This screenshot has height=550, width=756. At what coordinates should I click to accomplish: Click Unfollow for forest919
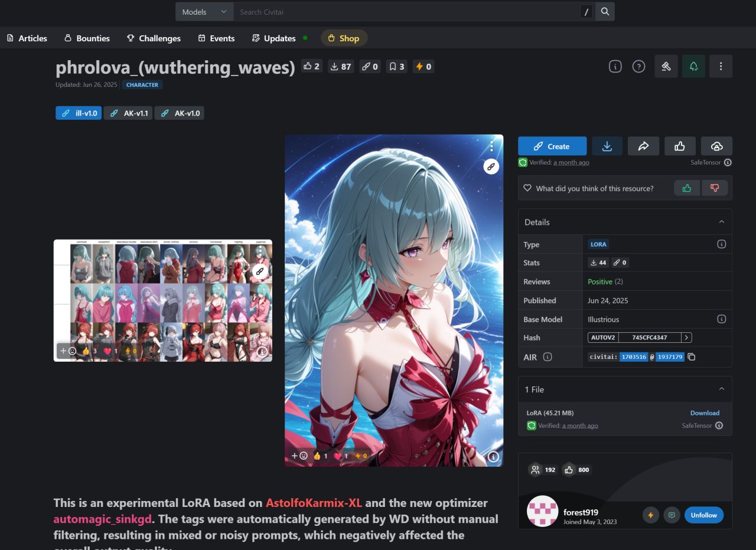click(x=704, y=515)
